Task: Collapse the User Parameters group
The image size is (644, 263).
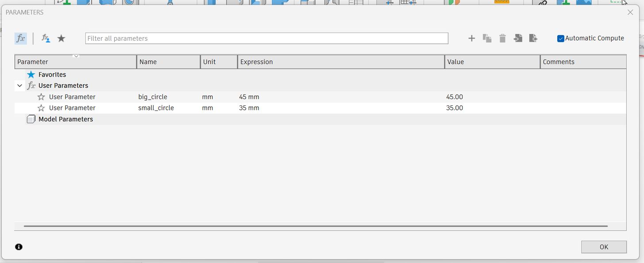Action: coord(19,85)
